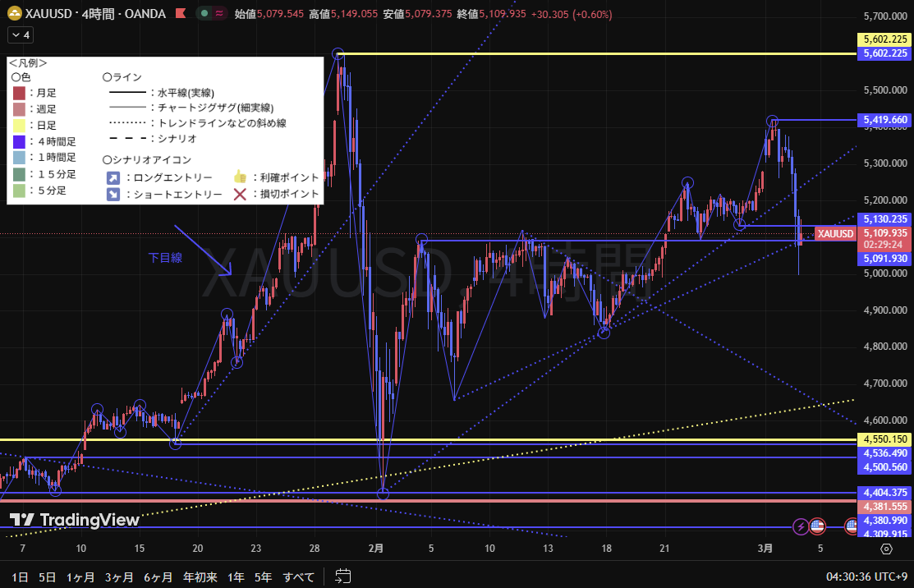Click the gold XAUUSD symbol icon
This screenshot has width=914, height=588.
click(12, 14)
